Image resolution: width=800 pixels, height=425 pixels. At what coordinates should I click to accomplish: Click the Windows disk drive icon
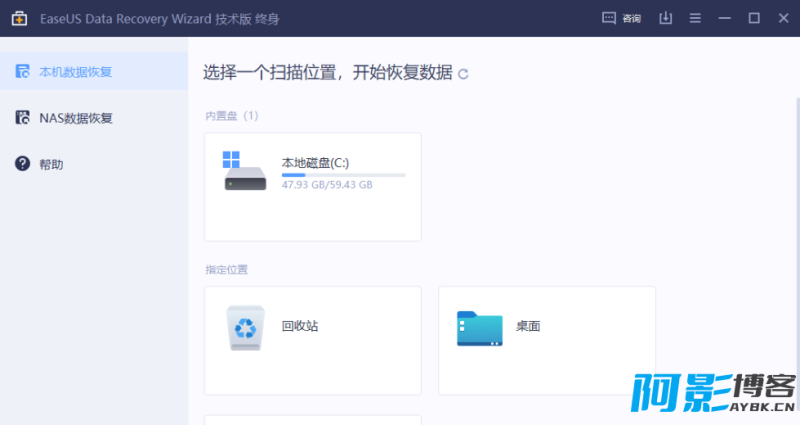(245, 171)
